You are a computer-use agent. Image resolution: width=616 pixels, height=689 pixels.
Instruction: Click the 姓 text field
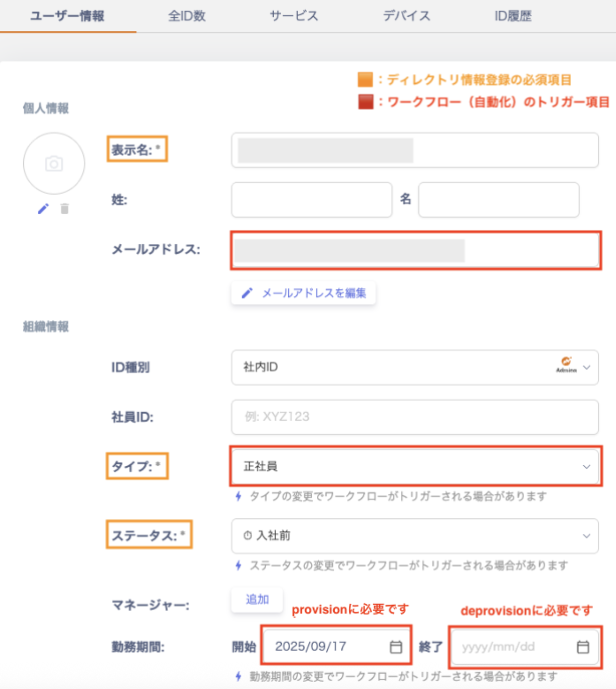pyautogui.click(x=312, y=200)
